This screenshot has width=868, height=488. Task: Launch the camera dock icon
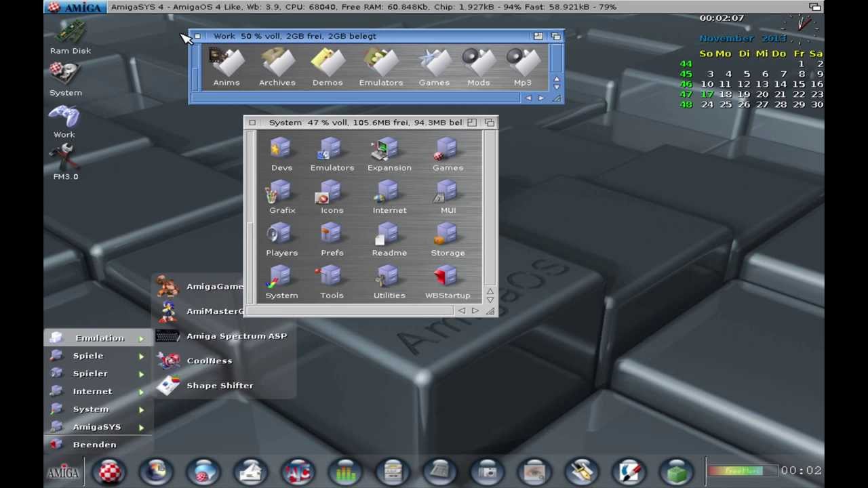tap(488, 472)
